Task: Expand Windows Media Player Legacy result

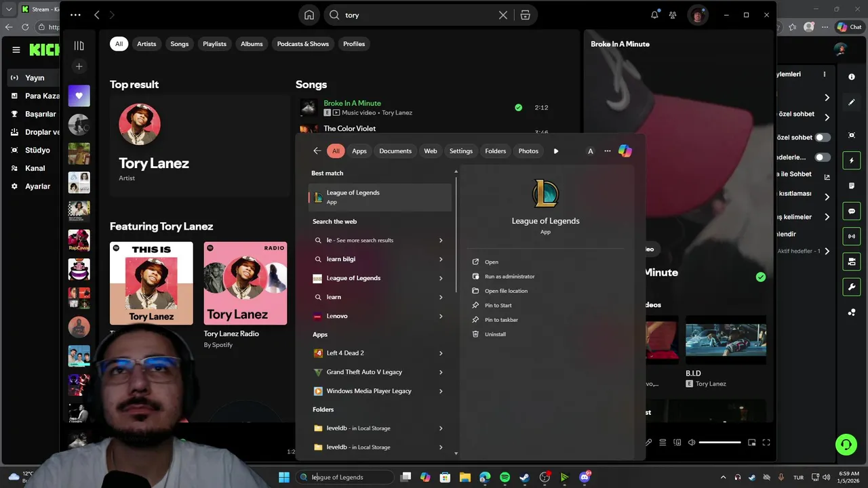Action: click(441, 391)
